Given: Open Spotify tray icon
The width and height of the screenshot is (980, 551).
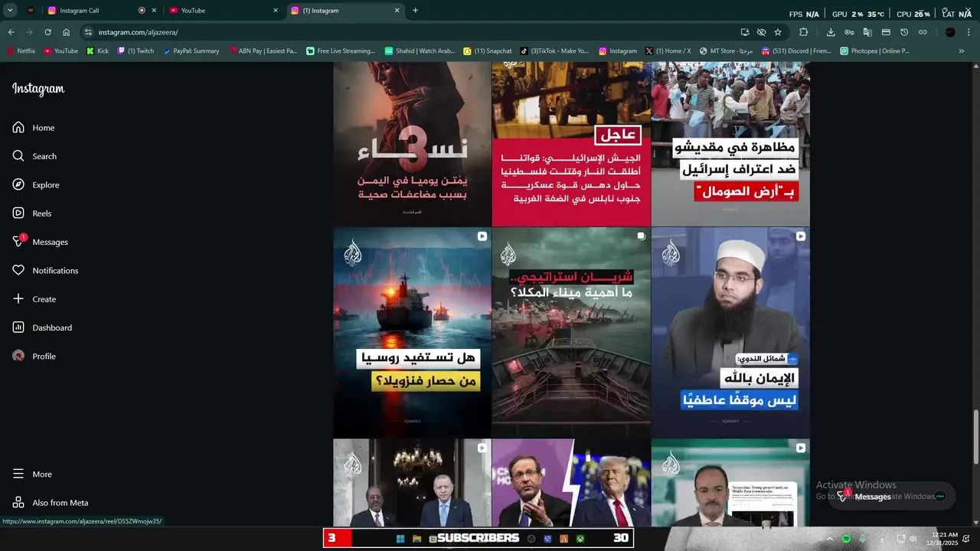Looking at the screenshot, I should click(846, 539).
